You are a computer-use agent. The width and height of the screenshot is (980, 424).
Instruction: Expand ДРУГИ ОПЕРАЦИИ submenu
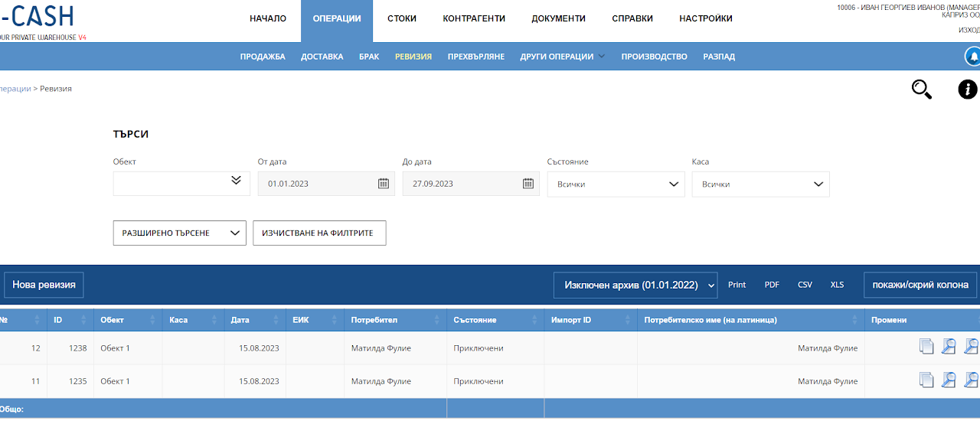click(562, 57)
